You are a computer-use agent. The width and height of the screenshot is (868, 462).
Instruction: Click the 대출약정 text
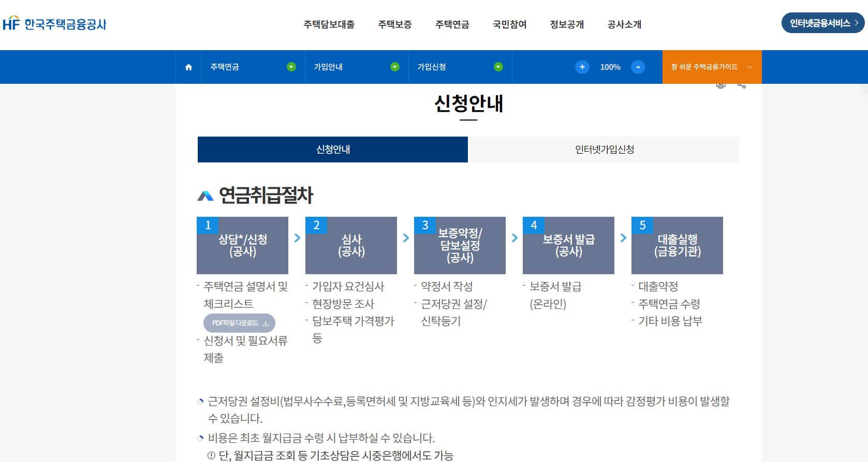[658, 287]
